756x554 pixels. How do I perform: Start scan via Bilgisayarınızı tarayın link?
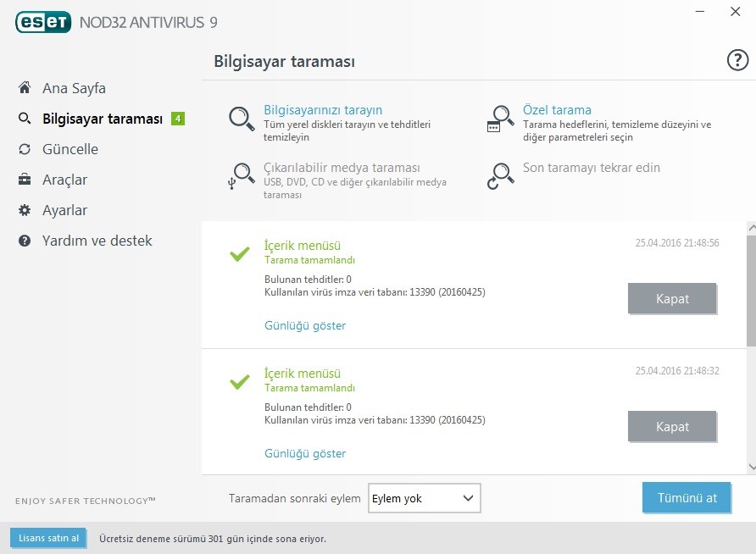[323, 110]
